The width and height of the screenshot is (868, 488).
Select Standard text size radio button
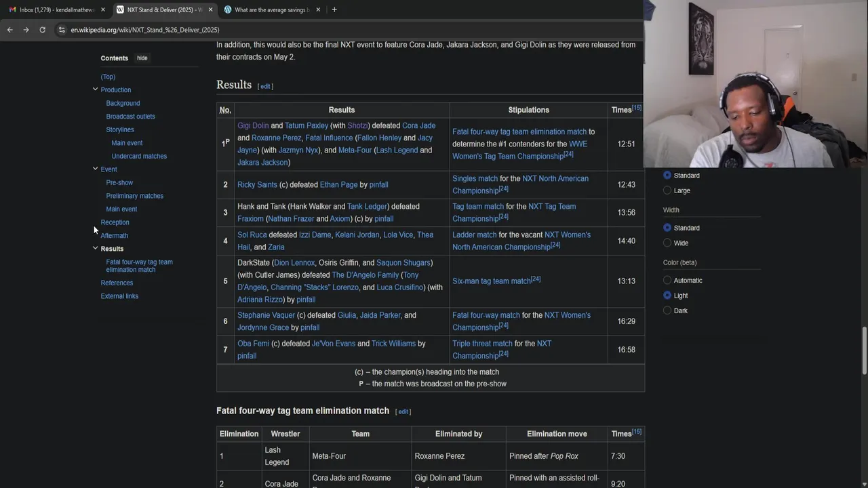pos(667,175)
